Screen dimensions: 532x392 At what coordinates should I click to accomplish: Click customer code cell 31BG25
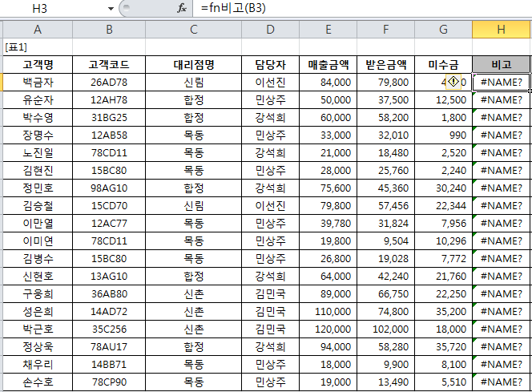coord(109,117)
